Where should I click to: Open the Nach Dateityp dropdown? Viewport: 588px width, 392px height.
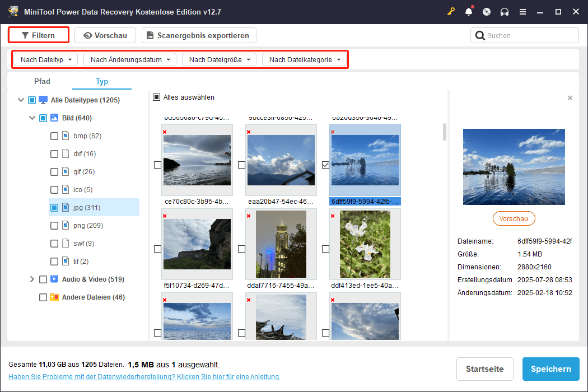(46, 59)
